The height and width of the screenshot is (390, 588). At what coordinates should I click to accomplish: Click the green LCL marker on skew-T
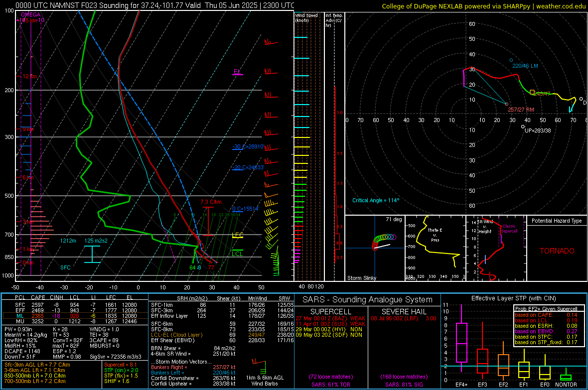tap(237, 254)
